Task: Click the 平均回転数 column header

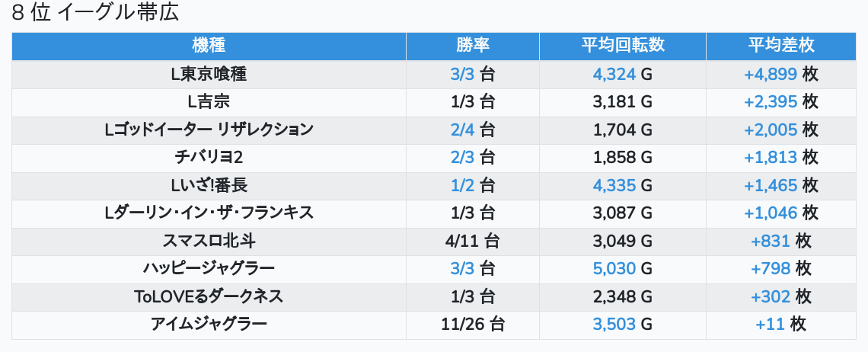Action: tap(623, 46)
